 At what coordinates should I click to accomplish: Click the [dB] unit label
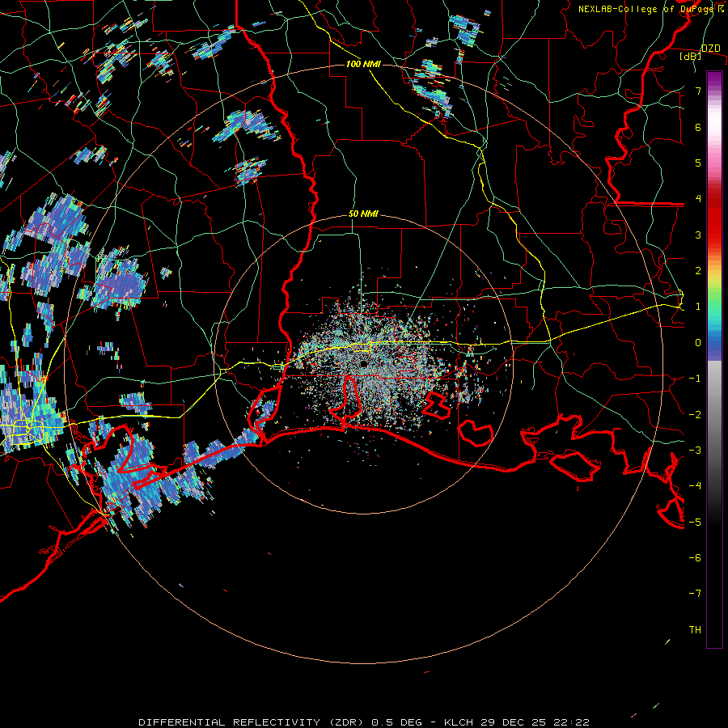click(691, 57)
